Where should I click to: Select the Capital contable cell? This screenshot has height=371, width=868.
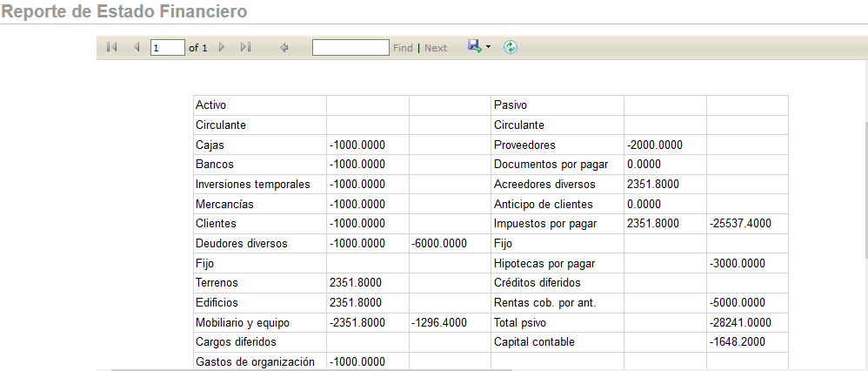click(x=558, y=342)
